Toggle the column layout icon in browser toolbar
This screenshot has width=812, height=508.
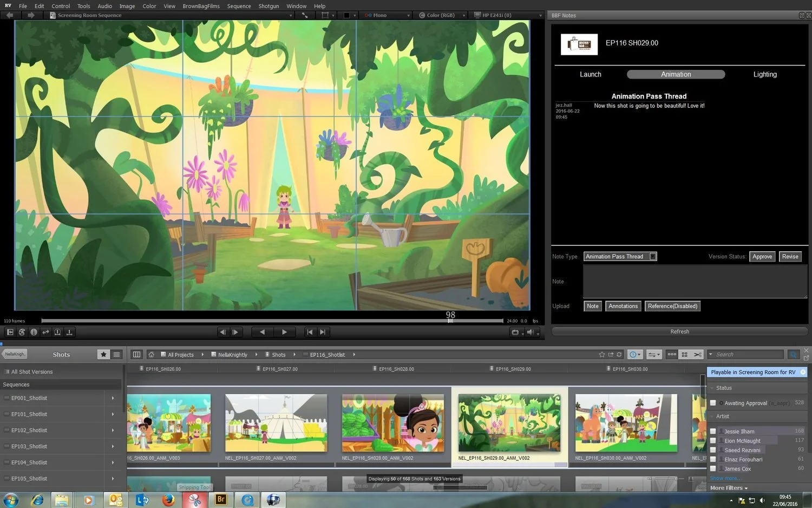(x=136, y=354)
